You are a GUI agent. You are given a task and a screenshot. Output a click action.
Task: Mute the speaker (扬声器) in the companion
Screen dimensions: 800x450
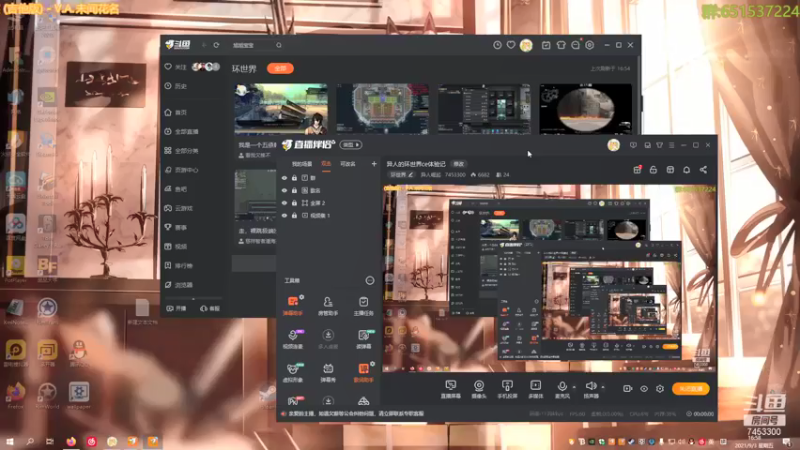(591, 389)
